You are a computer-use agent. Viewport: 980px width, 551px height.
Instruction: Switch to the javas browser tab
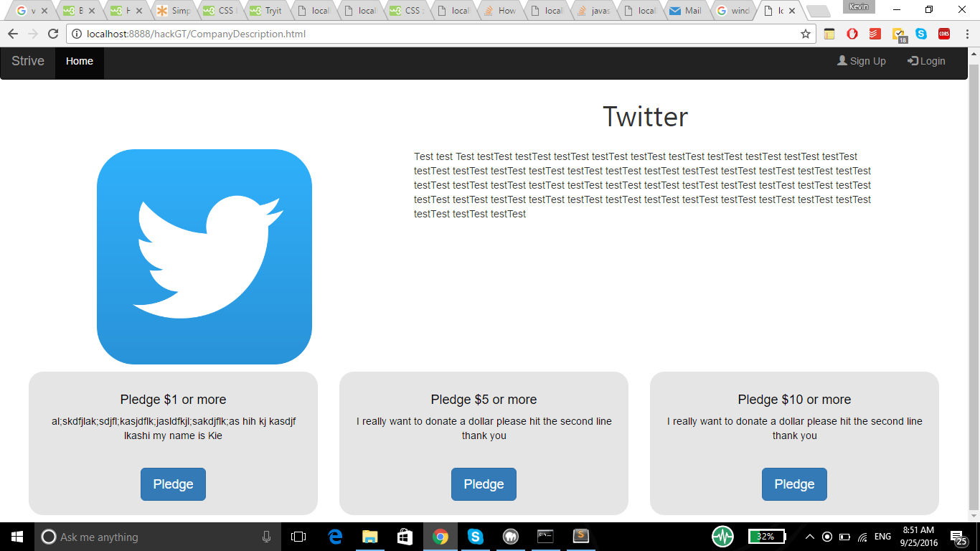[593, 11]
